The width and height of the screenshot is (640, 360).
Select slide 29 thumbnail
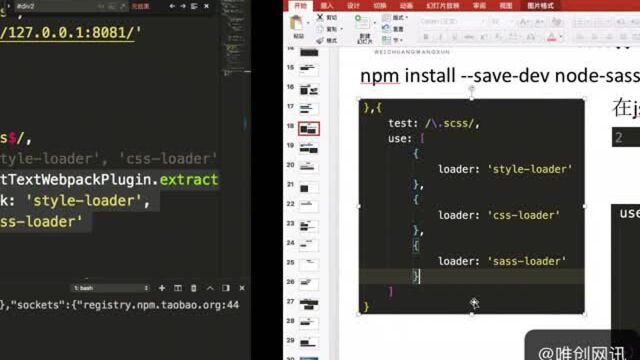point(309,343)
